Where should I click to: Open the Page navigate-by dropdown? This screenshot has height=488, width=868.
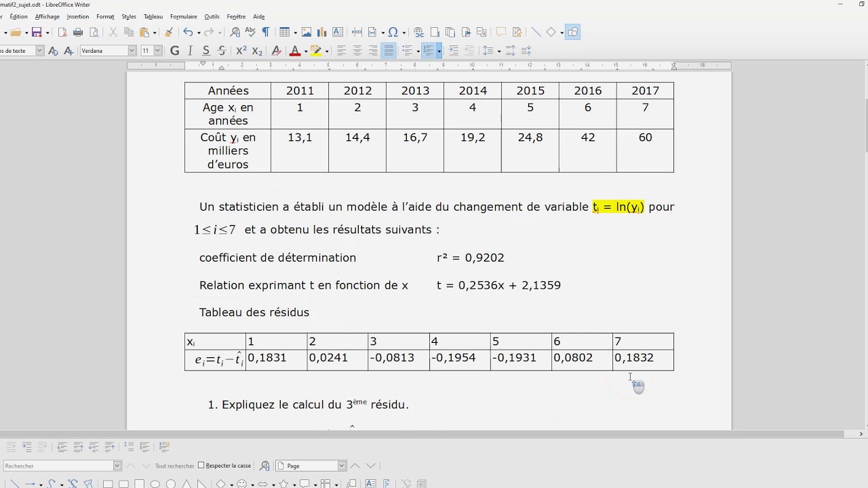pyautogui.click(x=342, y=466)
